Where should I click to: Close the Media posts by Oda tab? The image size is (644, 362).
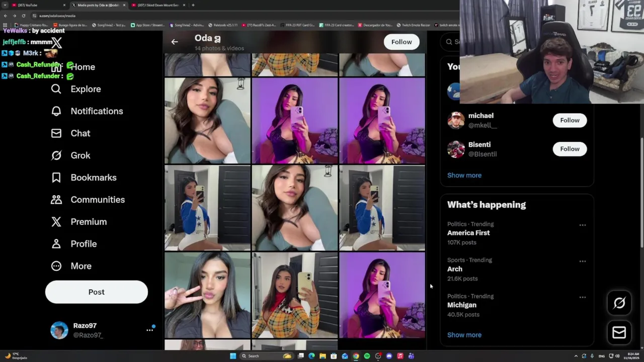(x=124, y=5)
